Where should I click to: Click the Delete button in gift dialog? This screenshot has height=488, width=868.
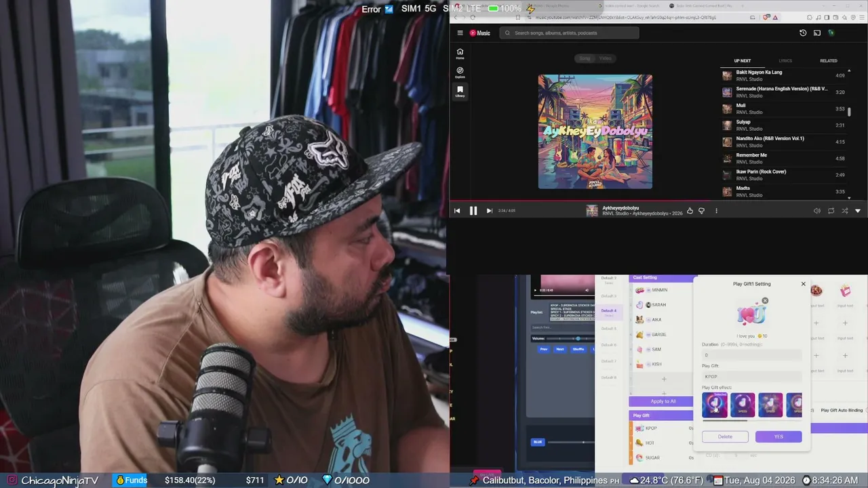pyautogui.click(x=725, y=436)
